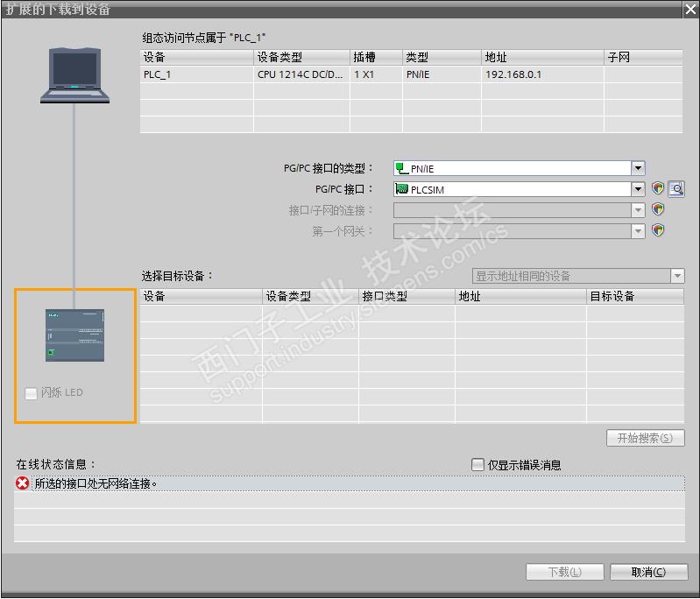Click the green PN/IE interface type icon
This screenshot has height=599, width=700.
[402, 168]
